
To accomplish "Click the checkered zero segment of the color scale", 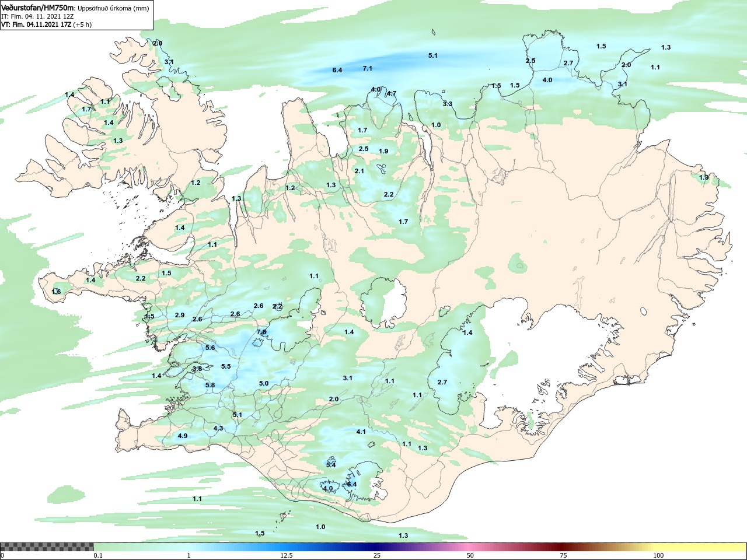I will 47,547.
